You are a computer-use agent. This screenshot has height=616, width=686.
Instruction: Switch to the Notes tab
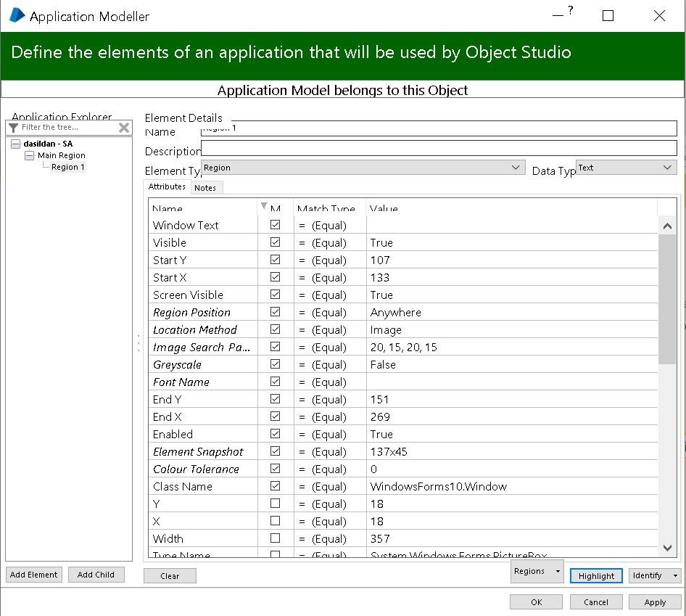(x=205, y=188)
